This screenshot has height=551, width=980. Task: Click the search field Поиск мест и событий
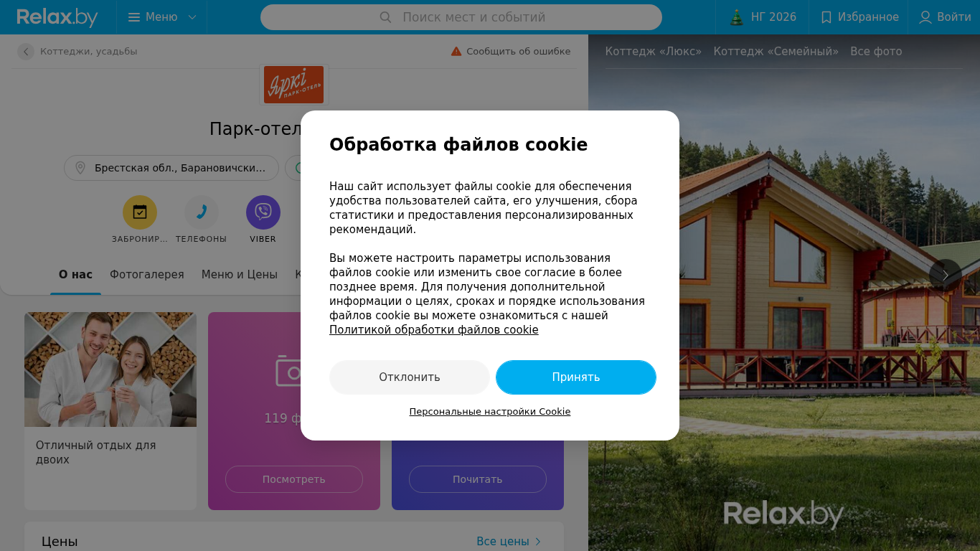pyautogui.click(x=461, y=17)
